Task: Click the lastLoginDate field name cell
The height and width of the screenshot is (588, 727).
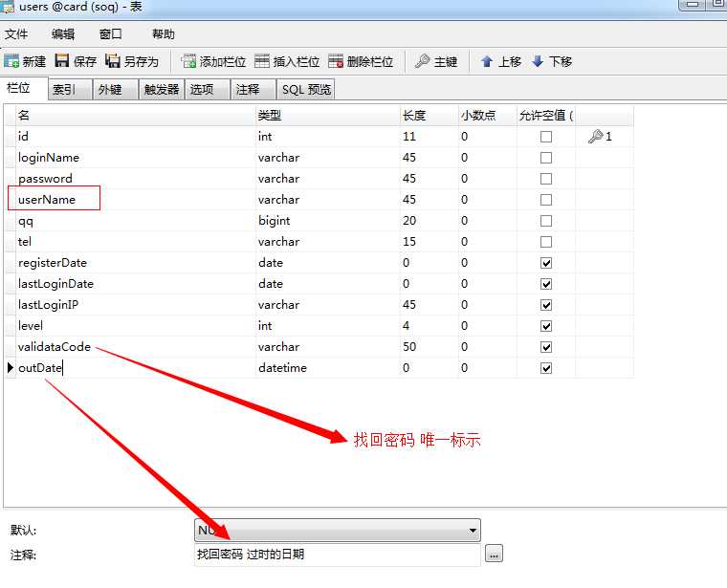Action: (136, 284)
